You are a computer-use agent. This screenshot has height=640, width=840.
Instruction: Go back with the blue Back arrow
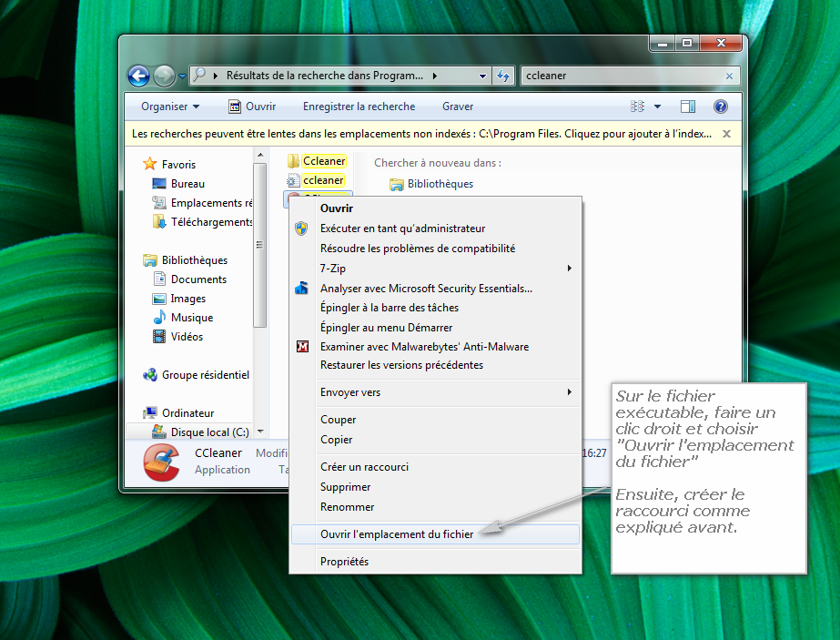138,76
